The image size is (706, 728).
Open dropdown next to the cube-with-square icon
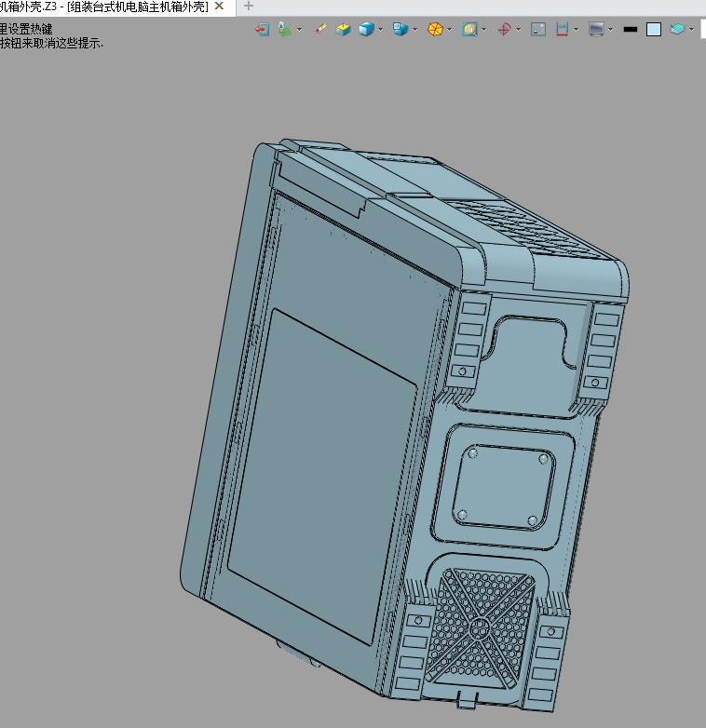(x=414, y=30)
